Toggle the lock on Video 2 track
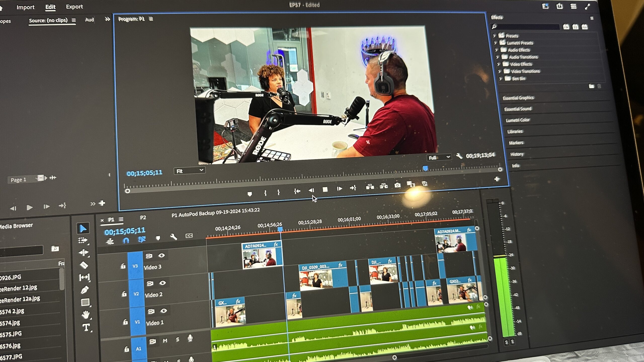The height and width of the screenshot is (362, 644). [124, 294]
